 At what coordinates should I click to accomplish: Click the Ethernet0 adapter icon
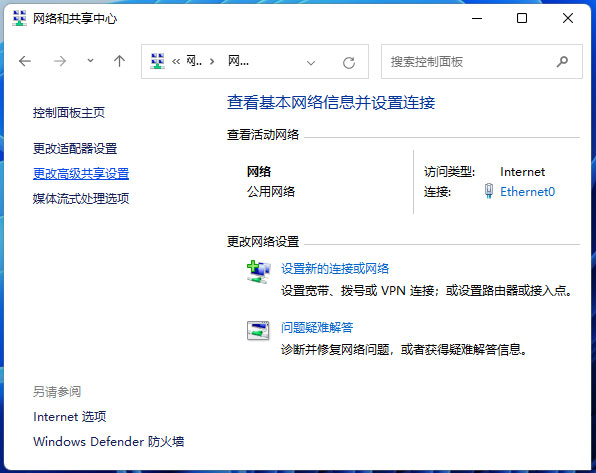pyautogui.click(x=489, y=191)
